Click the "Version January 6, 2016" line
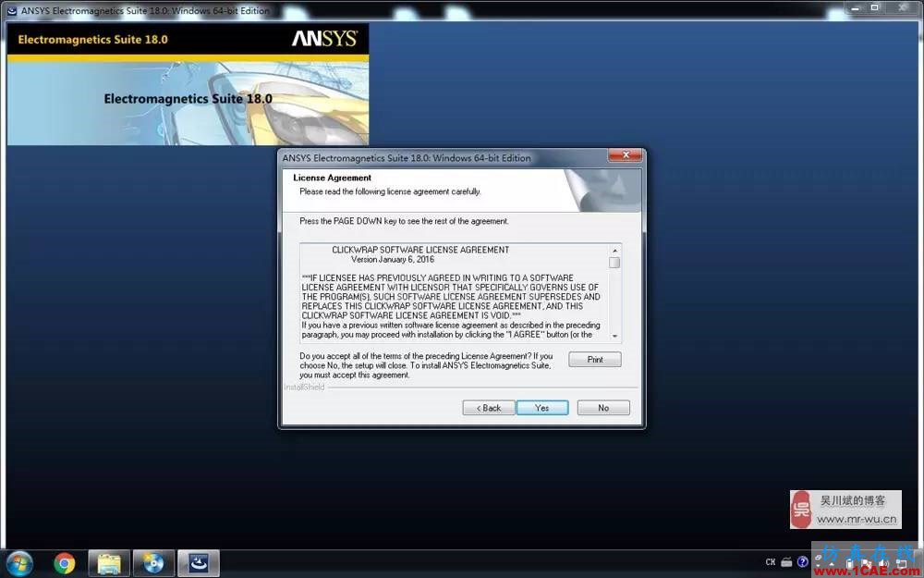 click(x=393, y=259)
